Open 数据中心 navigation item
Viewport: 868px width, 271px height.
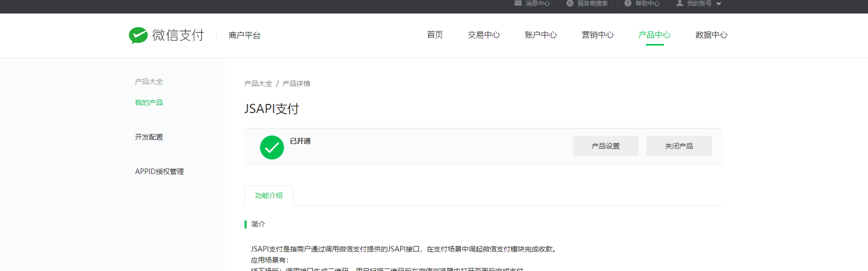tap(711, 35)
